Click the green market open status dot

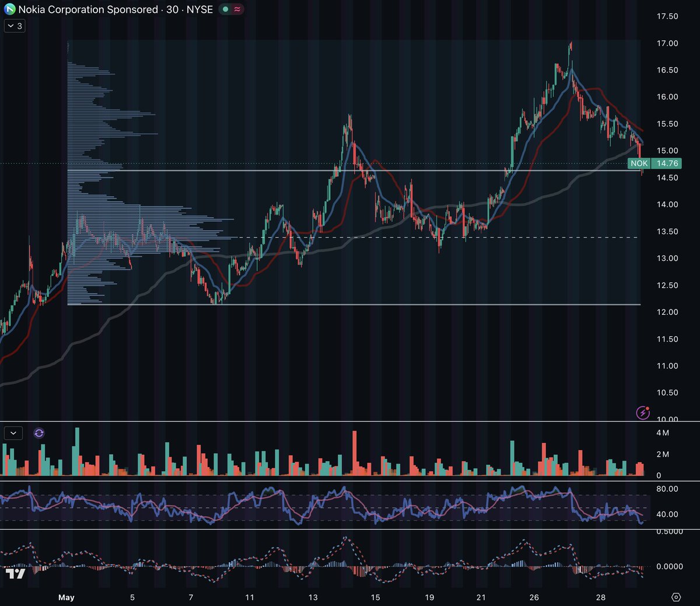[x=226, y=9]
